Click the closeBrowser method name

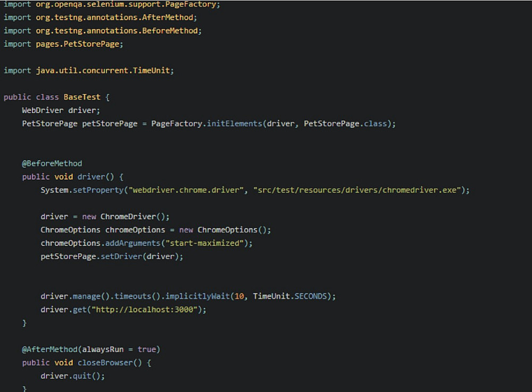pos(105,363)
